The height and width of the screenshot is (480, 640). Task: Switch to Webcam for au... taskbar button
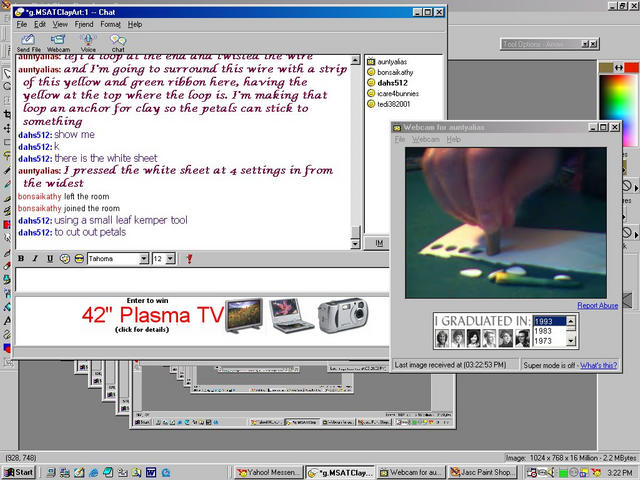click(x=411, y=473)
